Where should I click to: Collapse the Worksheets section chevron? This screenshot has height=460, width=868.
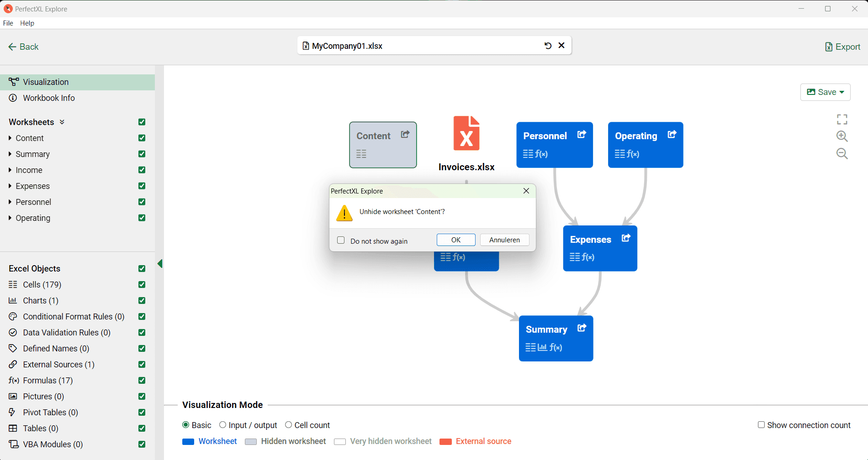click(62, 122)
